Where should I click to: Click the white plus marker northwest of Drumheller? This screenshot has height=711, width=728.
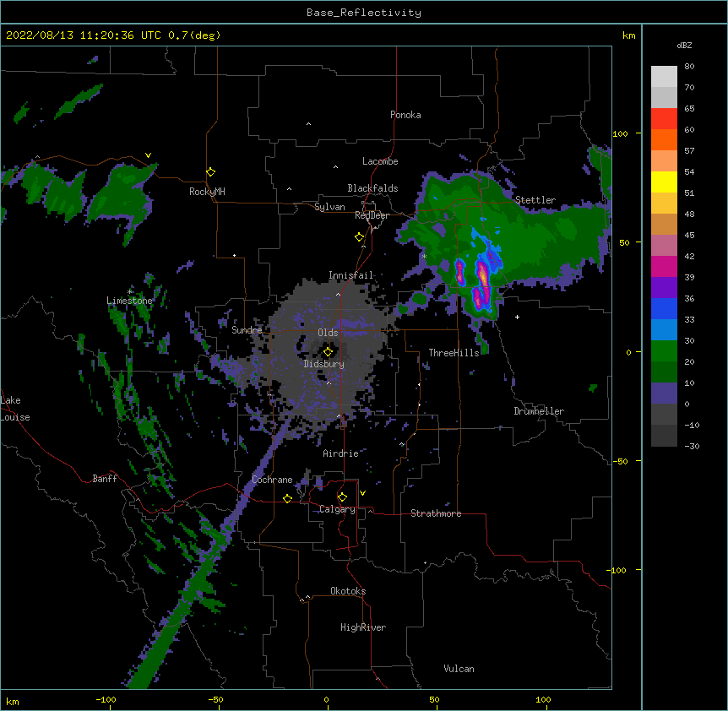pos(517,317)
